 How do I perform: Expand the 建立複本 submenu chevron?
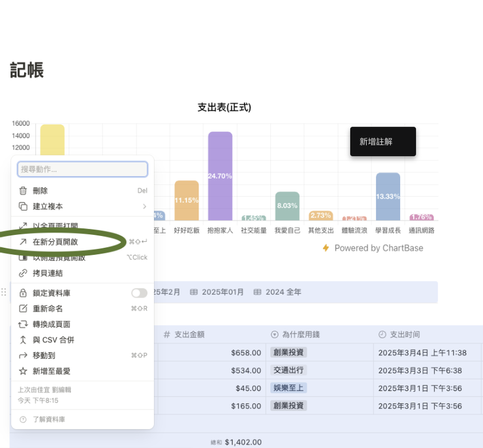pos(144,207)
